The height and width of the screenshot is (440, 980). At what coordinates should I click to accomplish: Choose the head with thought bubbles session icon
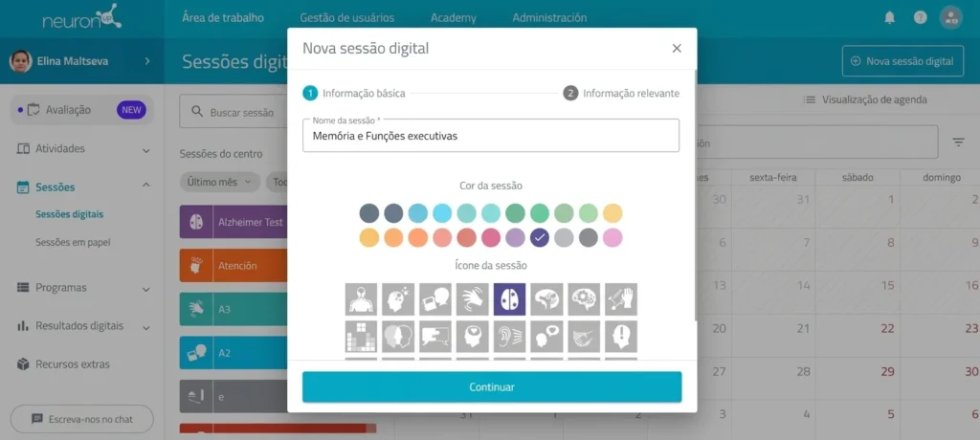click(398, 299)
